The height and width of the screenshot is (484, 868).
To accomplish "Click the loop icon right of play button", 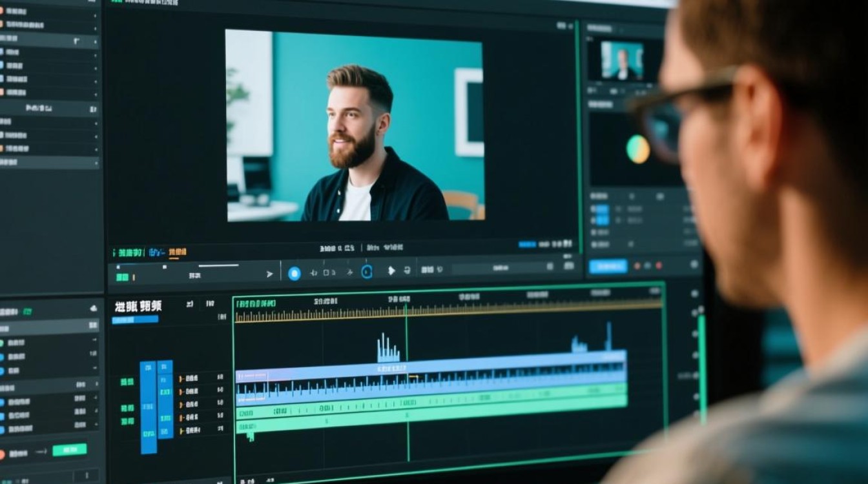I will [x=408, y=270].
